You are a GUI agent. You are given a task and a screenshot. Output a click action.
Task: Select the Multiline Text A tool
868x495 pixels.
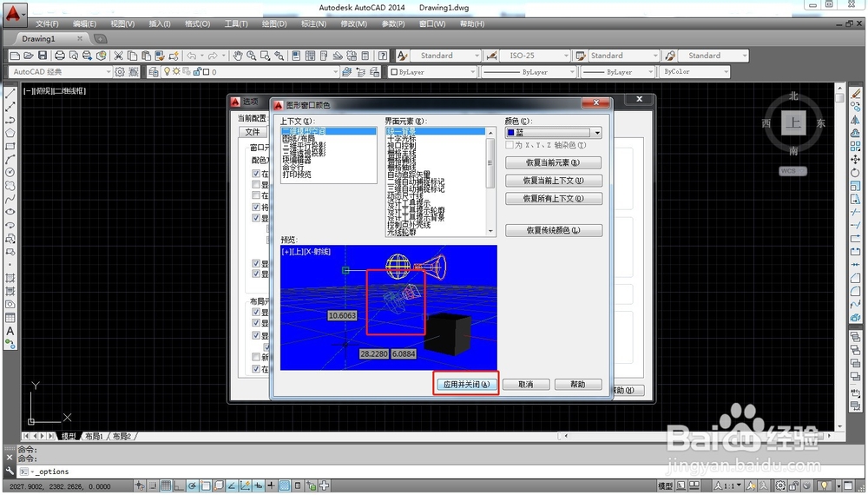tap(10, 331)
